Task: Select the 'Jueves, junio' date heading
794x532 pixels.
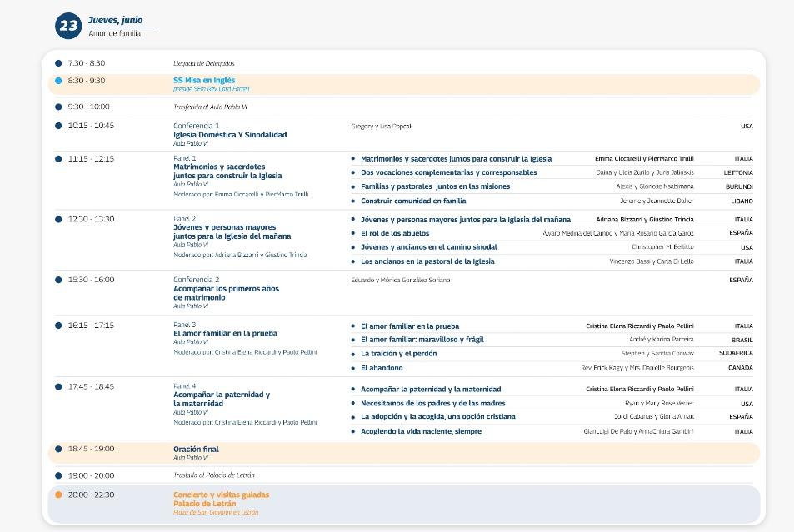Action: tap(115, 20)
